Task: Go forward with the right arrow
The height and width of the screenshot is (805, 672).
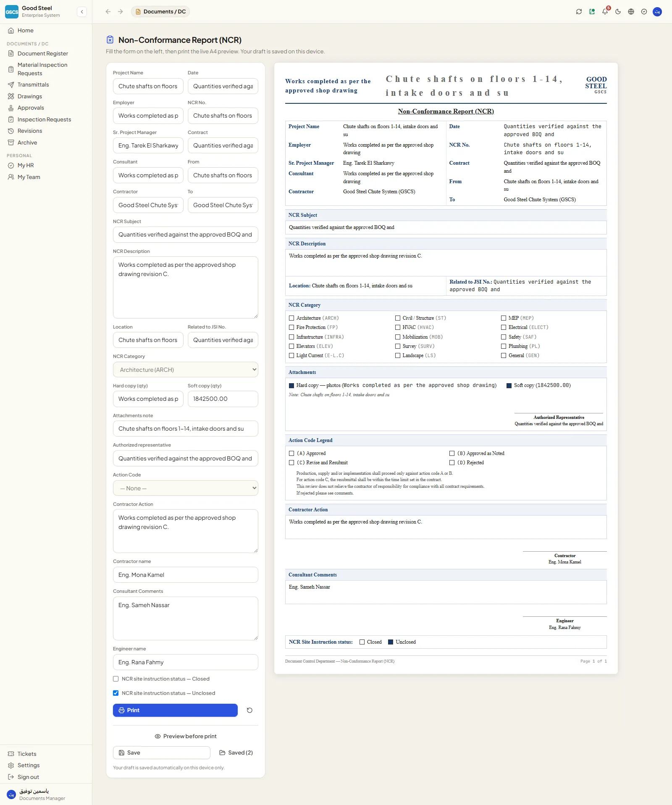Action: coord(121,12)
